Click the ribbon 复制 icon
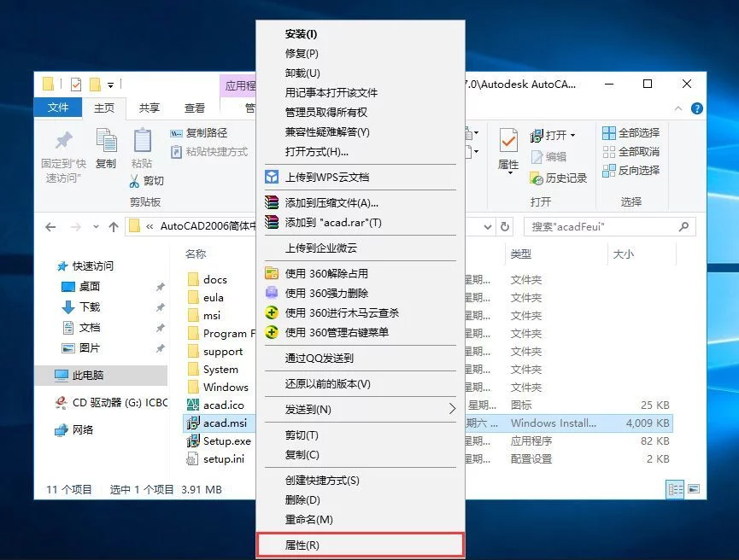739x560 pixels. pyautogui.click(x=107, y=140)
